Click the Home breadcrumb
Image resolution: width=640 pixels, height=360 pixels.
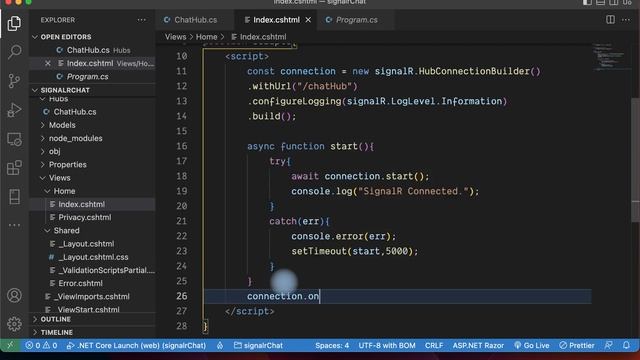click(207, 37)
